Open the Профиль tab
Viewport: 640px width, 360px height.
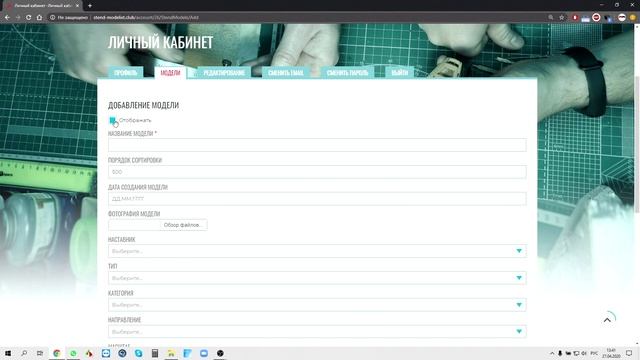tap(126, 73)
